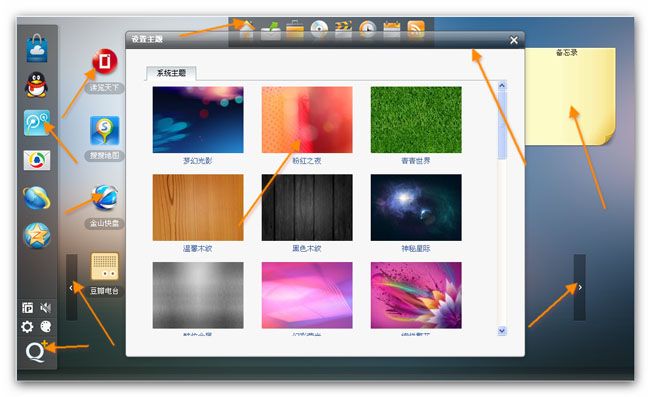Screen dimensions: 650x397
Task: Go to next desktop page with right chevron
Action: click(580, 287)
